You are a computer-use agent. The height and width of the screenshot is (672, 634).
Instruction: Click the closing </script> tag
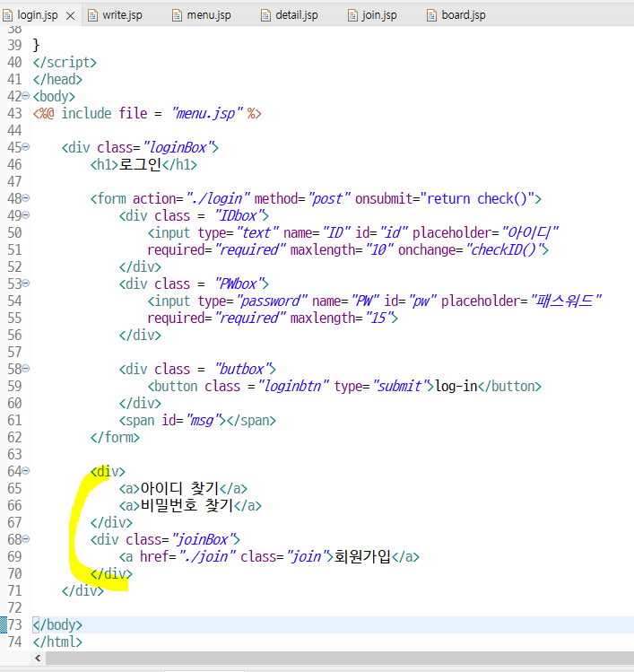65,63
